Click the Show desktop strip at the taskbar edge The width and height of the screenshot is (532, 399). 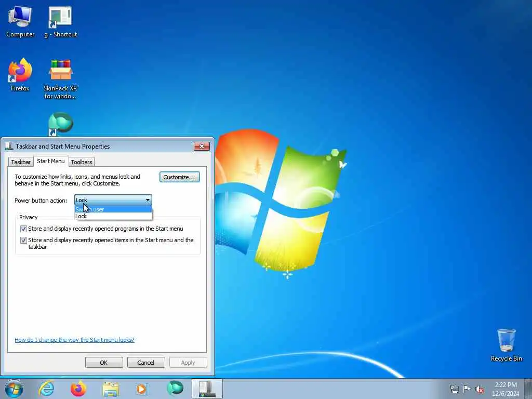[528, 389]
